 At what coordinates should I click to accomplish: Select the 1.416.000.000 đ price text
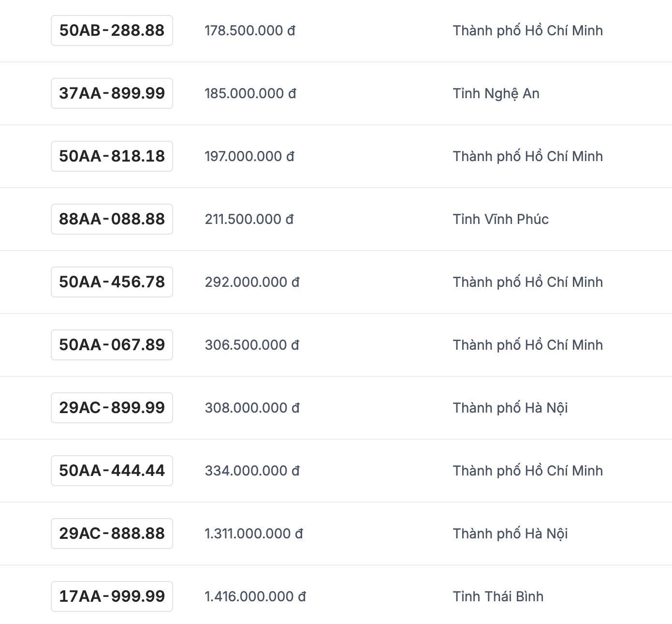click(255, 596)
